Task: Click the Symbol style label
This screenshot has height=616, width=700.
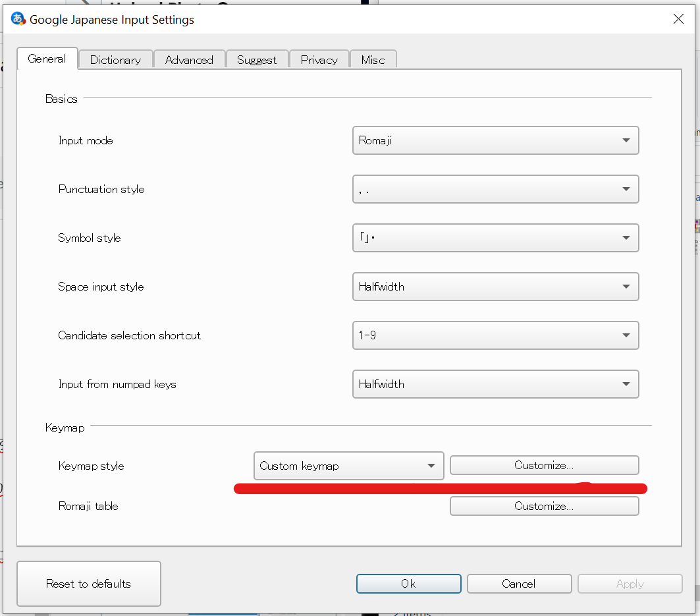Action: [90, 238]
